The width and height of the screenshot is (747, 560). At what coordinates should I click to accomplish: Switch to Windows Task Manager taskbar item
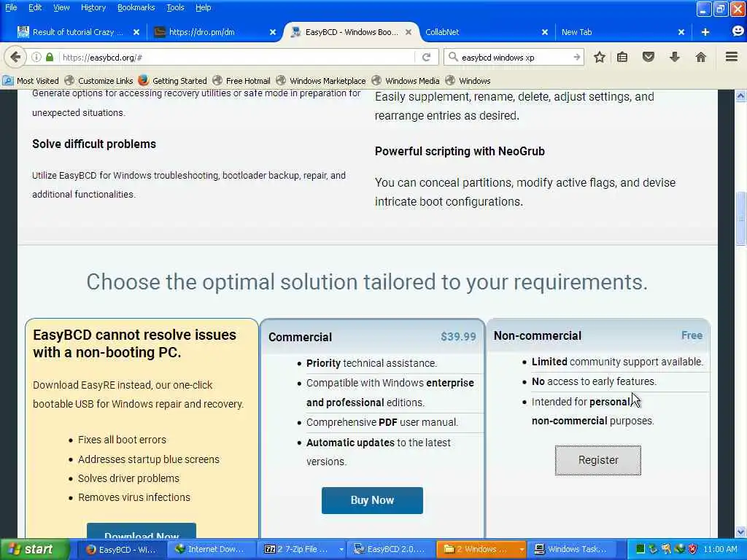point(572,550)
